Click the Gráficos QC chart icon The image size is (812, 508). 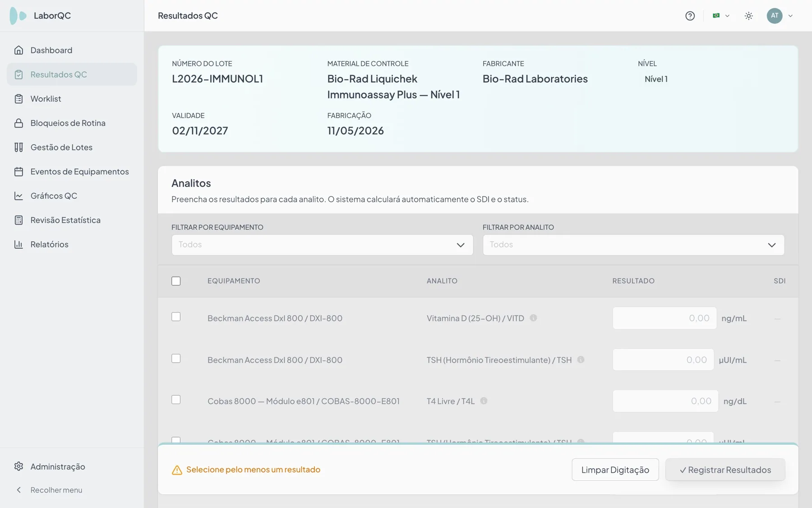click(18, 196)
